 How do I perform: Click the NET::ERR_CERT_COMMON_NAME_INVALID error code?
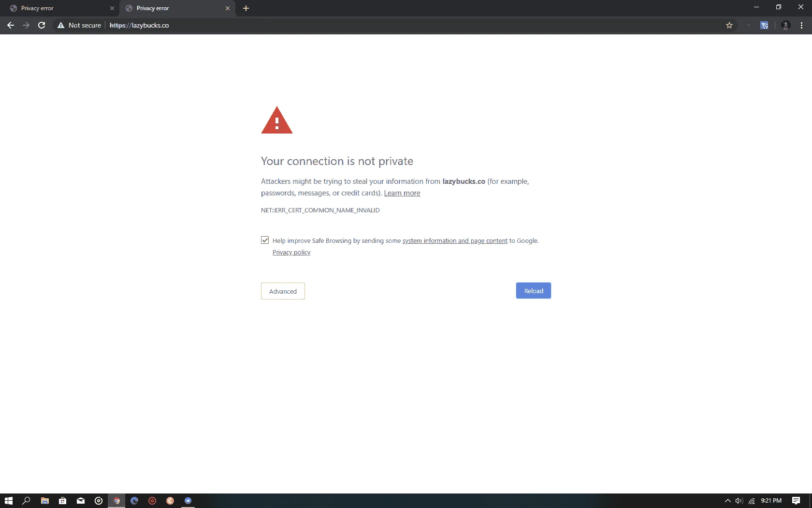[320, 210]
